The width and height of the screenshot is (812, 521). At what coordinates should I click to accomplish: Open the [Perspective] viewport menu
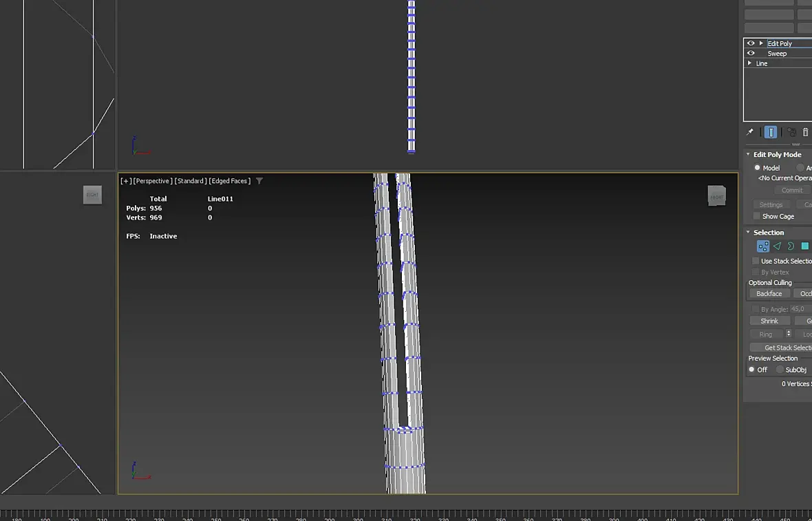tap(152, 181)
